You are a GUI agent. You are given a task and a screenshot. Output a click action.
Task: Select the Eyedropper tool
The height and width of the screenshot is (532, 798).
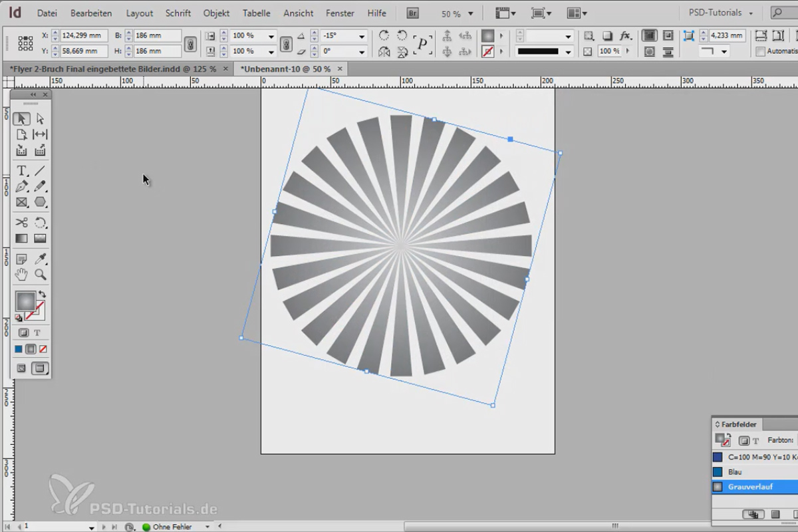(x=40, y=259)
